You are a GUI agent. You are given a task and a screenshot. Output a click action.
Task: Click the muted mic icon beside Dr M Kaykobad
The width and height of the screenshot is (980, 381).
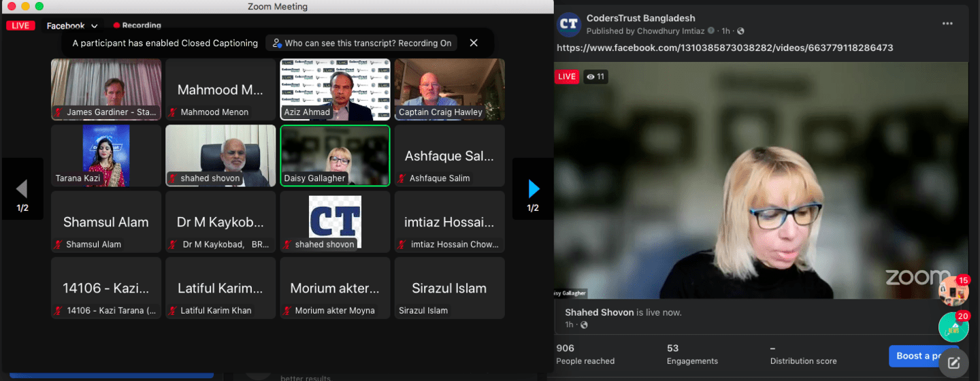173,244
